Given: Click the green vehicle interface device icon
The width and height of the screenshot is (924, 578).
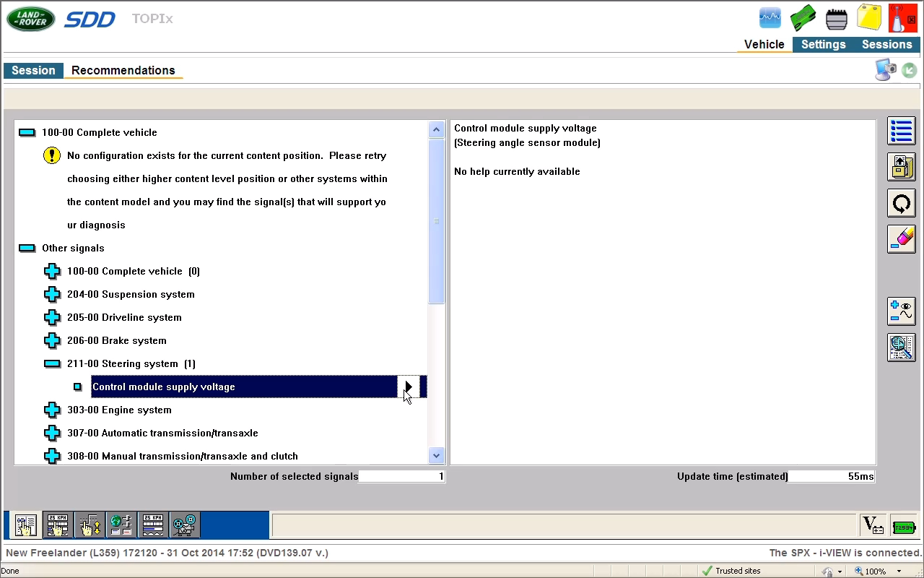Looking at the screenshot, I should pyautogui.click(x=803, y=18).
